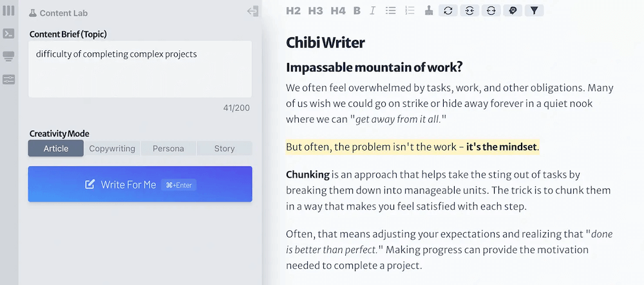The image size is (644, 285).
Task: Apply H2 heading format
Action: [x=293, y=10]
